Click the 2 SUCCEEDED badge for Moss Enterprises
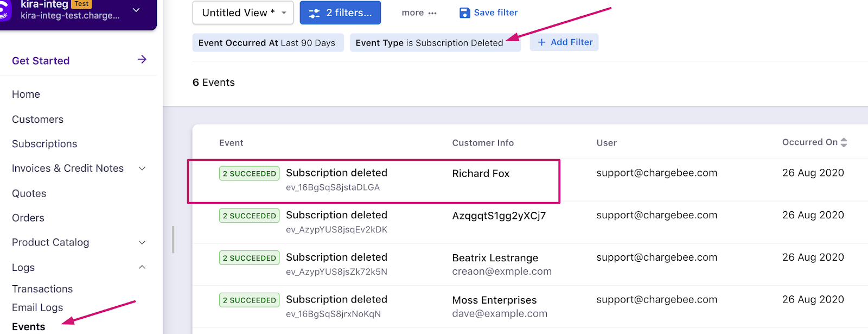868x334 pixels. pos(250,300)
